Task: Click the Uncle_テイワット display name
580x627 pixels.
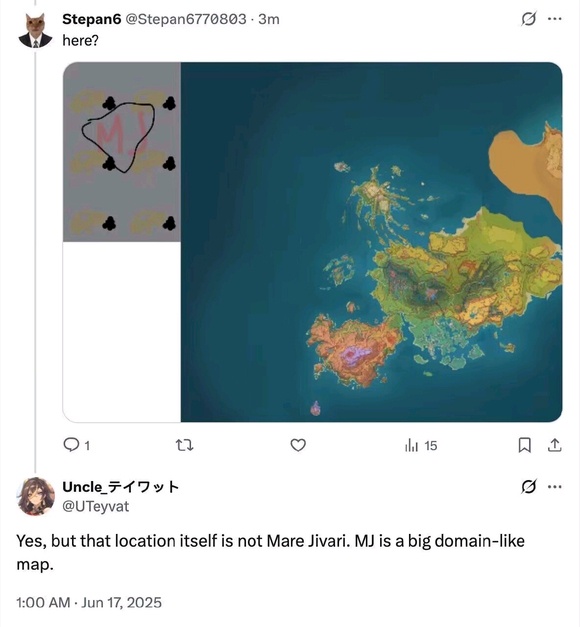Action: [120, 487]
